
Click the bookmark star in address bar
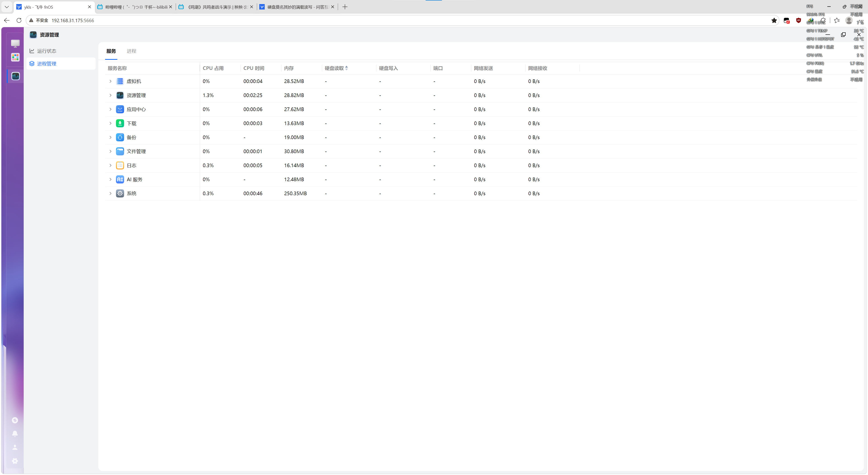tap(774, 21)
